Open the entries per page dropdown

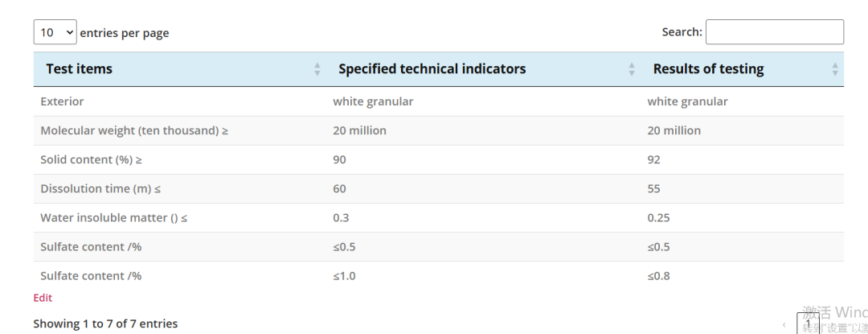click(55, 32)
